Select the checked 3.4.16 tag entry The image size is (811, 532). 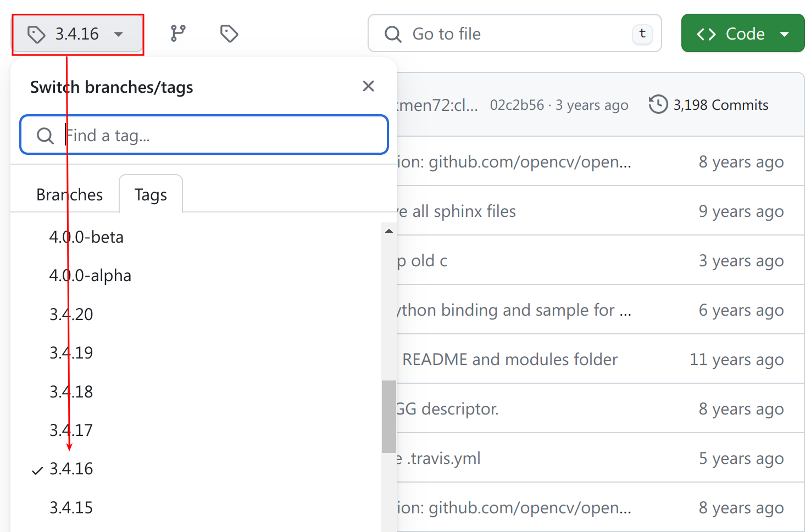click(x=71, y=469)
